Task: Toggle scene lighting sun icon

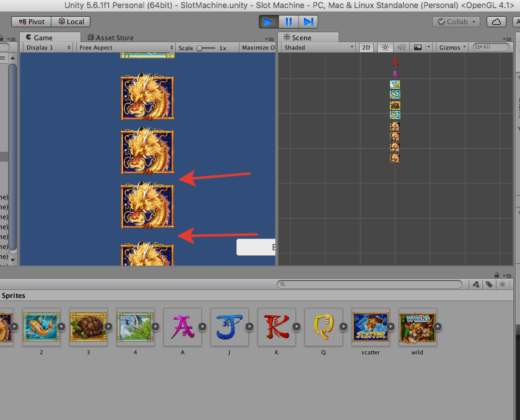Action: 385,48
